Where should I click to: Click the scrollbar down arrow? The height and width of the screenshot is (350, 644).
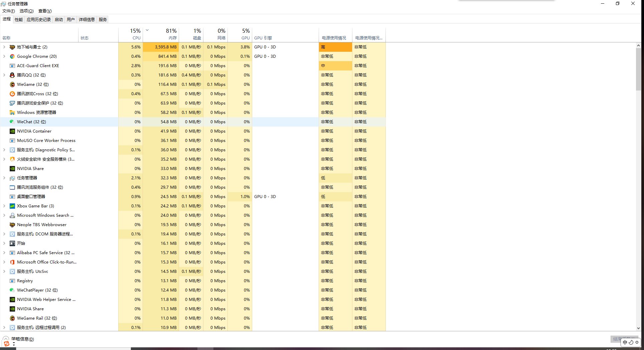(638, 328)
